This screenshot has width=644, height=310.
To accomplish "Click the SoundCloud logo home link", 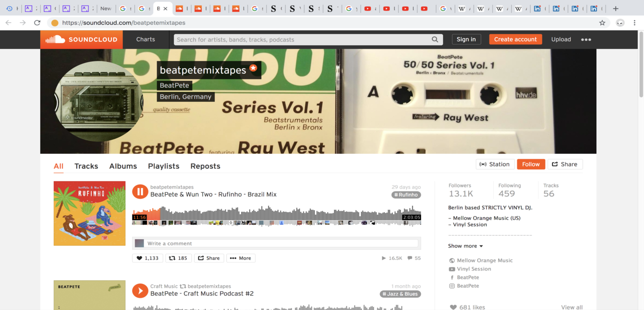I will click(x=81, y=39).
